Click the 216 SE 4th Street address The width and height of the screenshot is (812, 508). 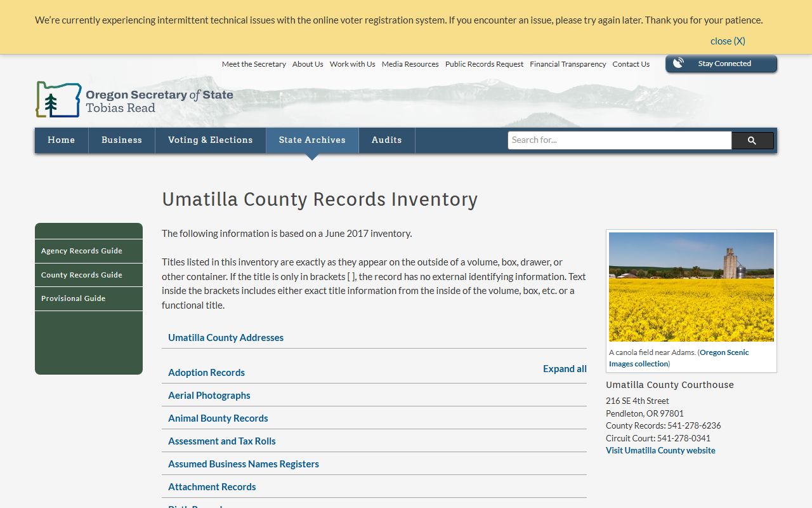[638, 401]
